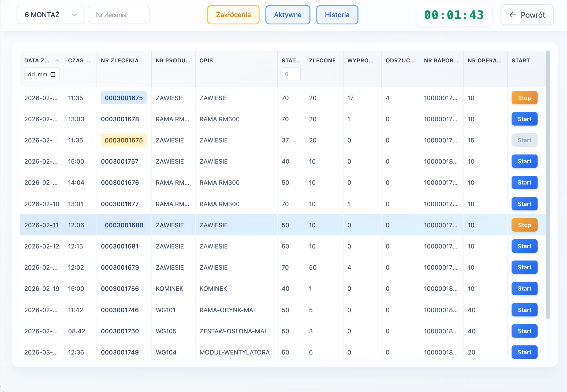
Task: Click into the Nr zlecenia search field
Action: click(x=118, y=15)
